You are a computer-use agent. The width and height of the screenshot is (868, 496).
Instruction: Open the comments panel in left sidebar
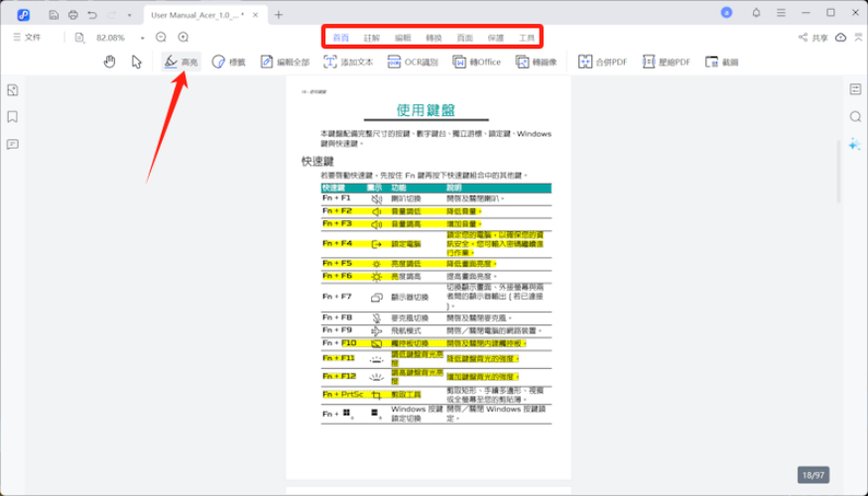[13, 145]
